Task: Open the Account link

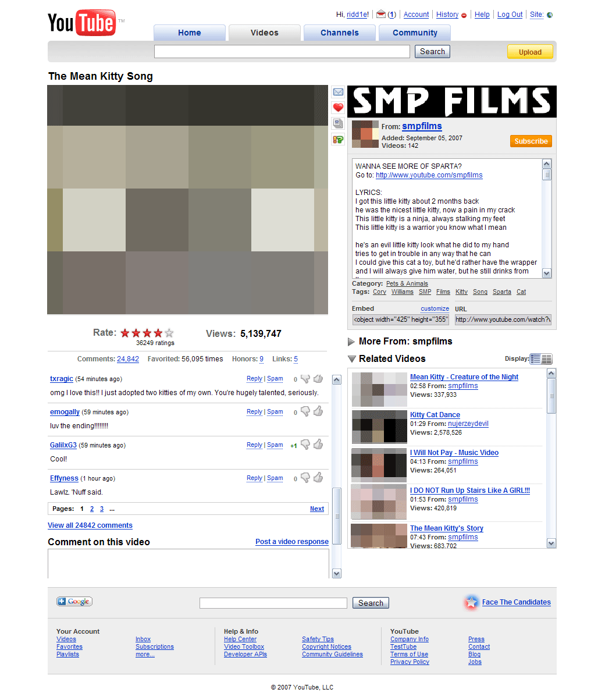Action: 417,15
